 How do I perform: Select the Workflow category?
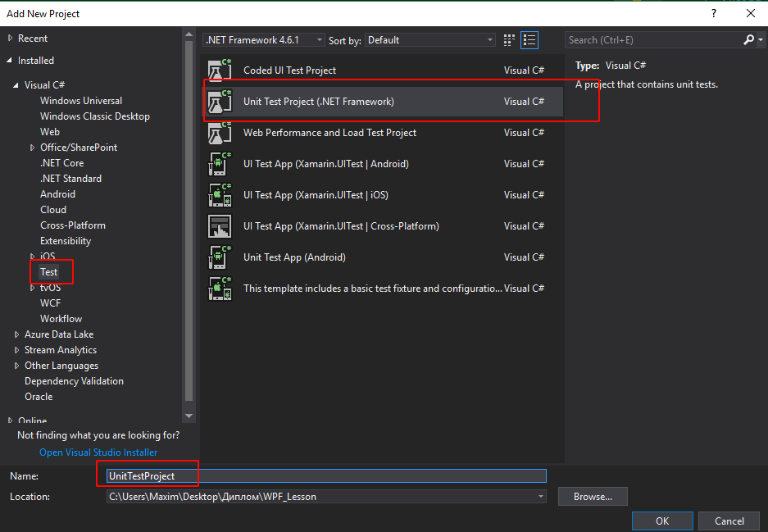point(61,319)
